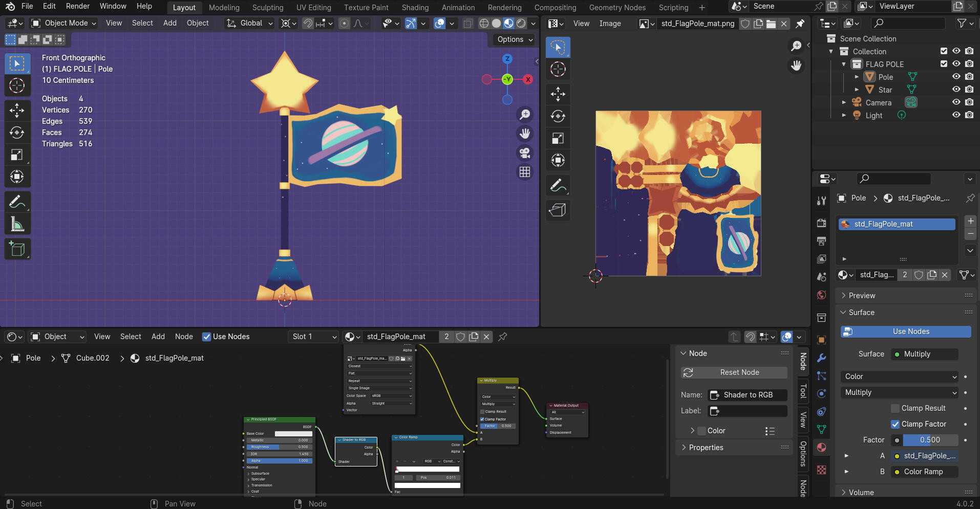Screen dimensions: 980x509
Task: Open the Render menu
Action: click(77, 6)
